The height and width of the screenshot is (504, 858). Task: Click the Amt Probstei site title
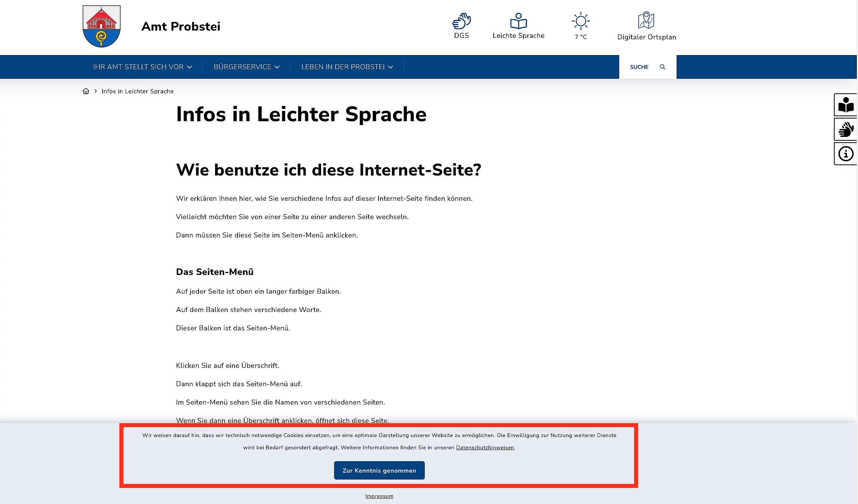click(181, 26)
